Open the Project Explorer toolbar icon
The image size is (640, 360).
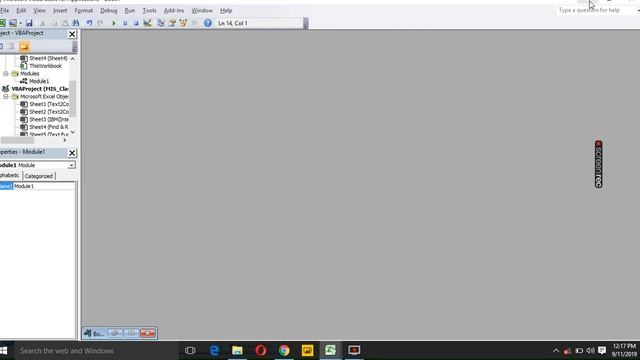(161, 23)
